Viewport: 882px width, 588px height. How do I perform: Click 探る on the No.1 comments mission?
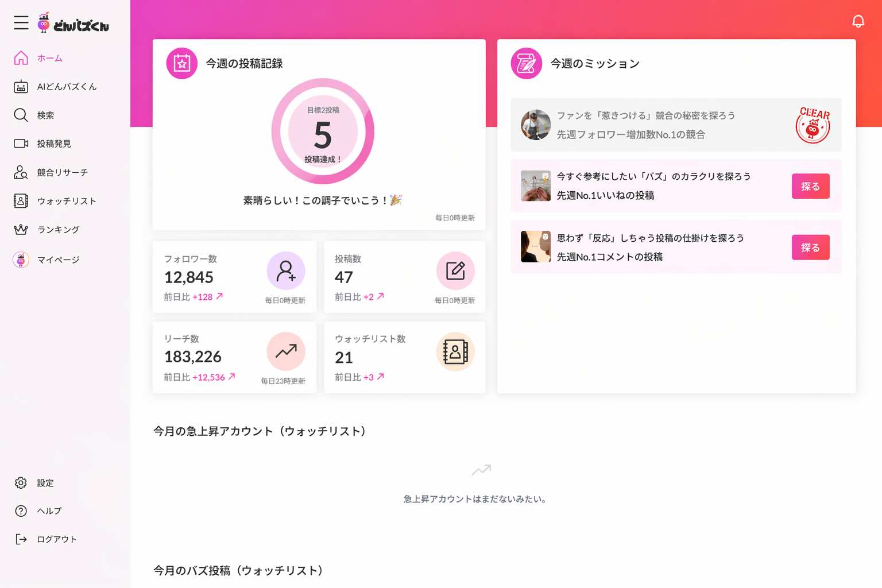click(810, 247)
